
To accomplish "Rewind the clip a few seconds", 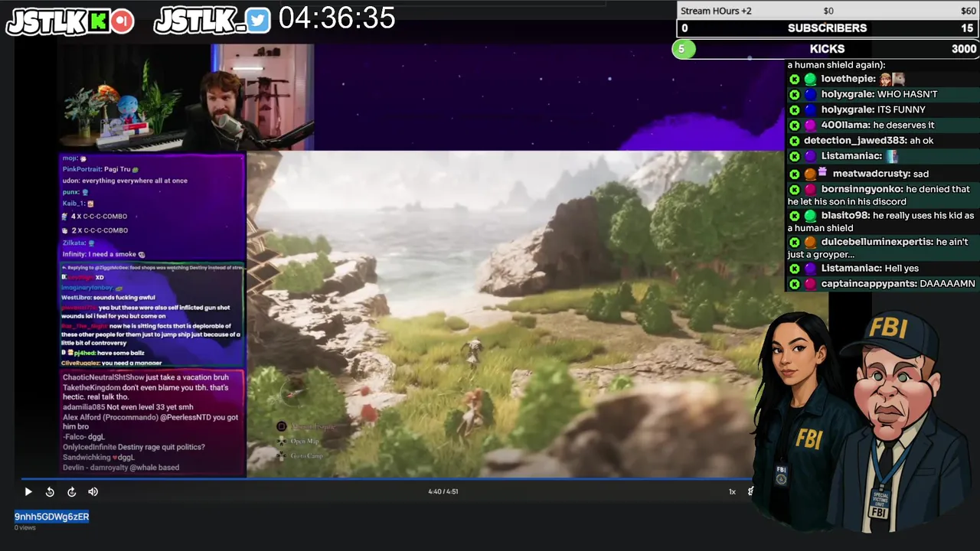I will tap(50, 492).
